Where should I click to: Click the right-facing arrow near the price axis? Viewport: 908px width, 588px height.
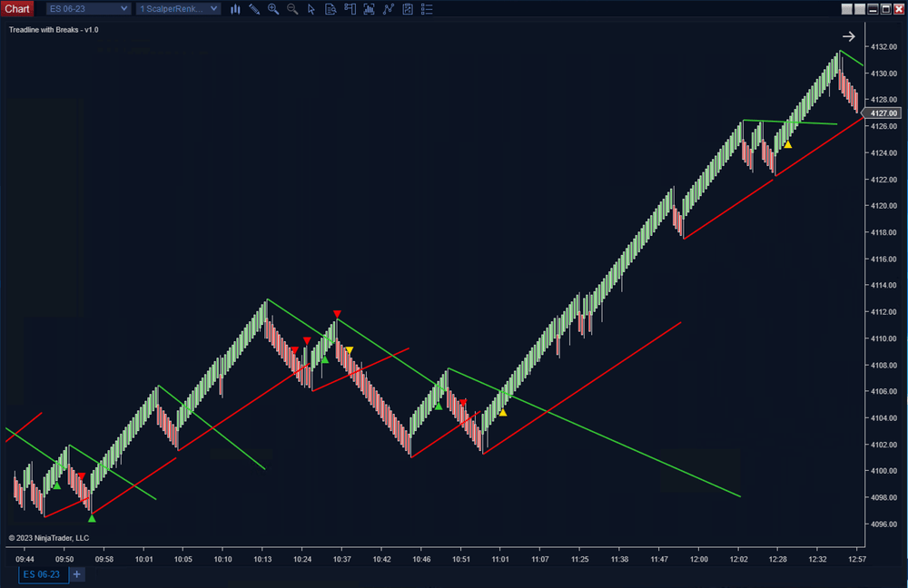pyautogui.click(x=848, y=36)
